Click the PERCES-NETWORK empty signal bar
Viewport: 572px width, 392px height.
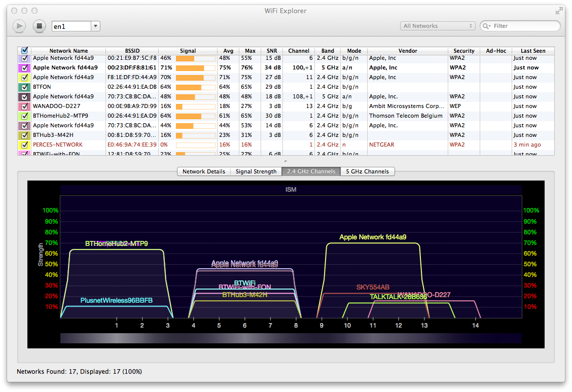click(x=196, y=145)
